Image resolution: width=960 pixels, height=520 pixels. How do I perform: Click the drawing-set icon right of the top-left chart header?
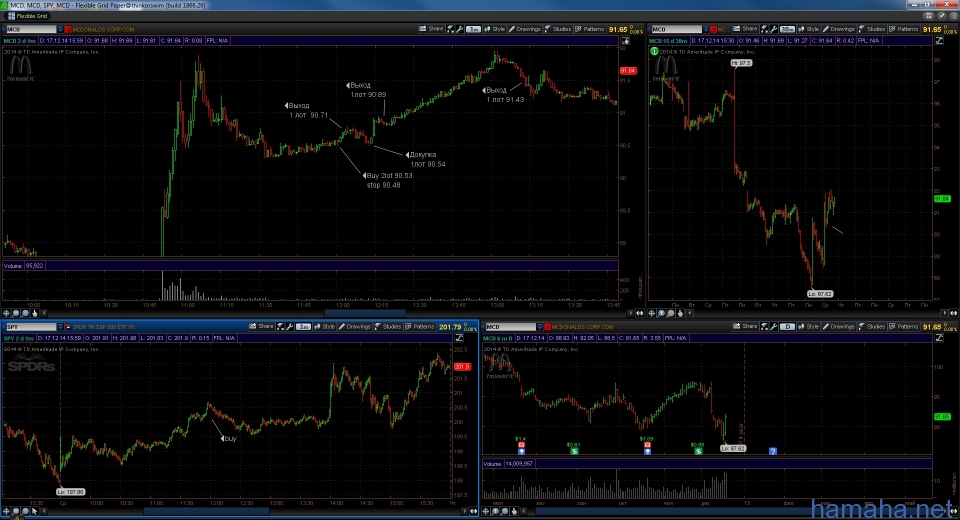point(625,40)
